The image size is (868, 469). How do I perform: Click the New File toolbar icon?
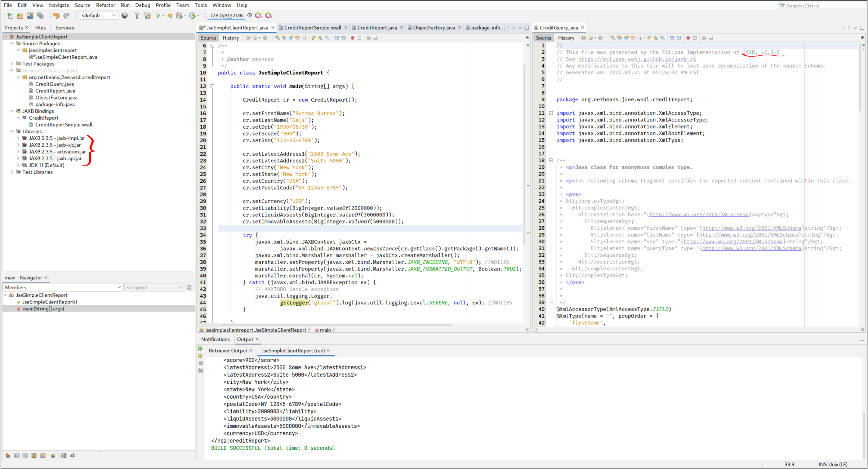(x=10, y=15)
